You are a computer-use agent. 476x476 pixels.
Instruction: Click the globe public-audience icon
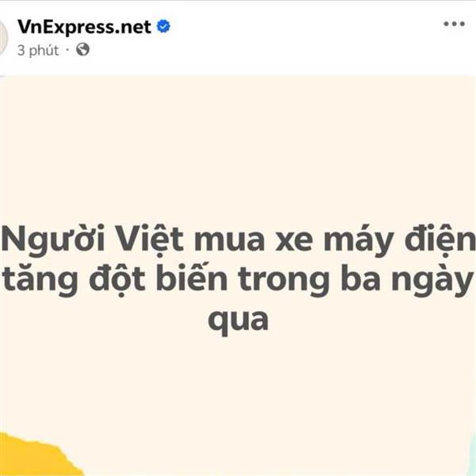coord(83,49)
